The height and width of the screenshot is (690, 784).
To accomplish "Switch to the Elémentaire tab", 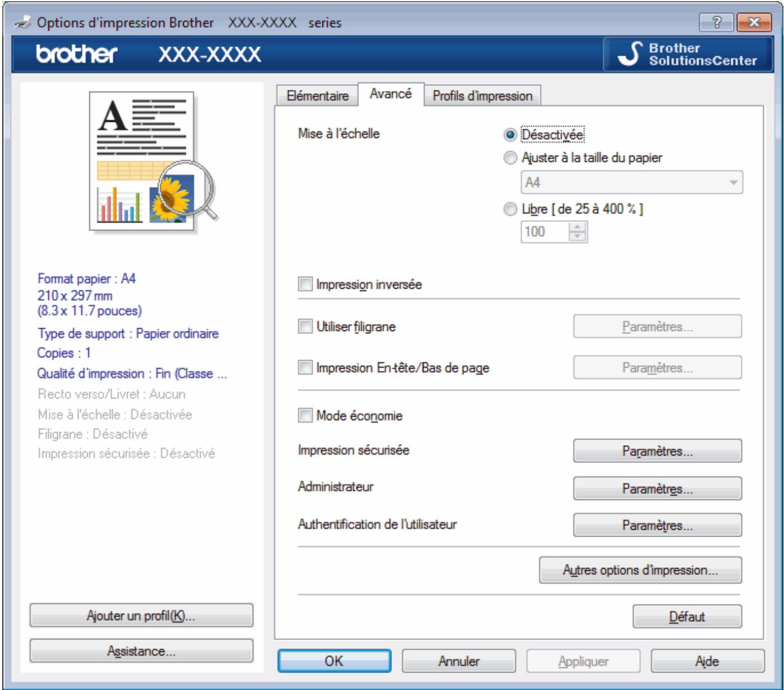I will click(x=318, y=96).
